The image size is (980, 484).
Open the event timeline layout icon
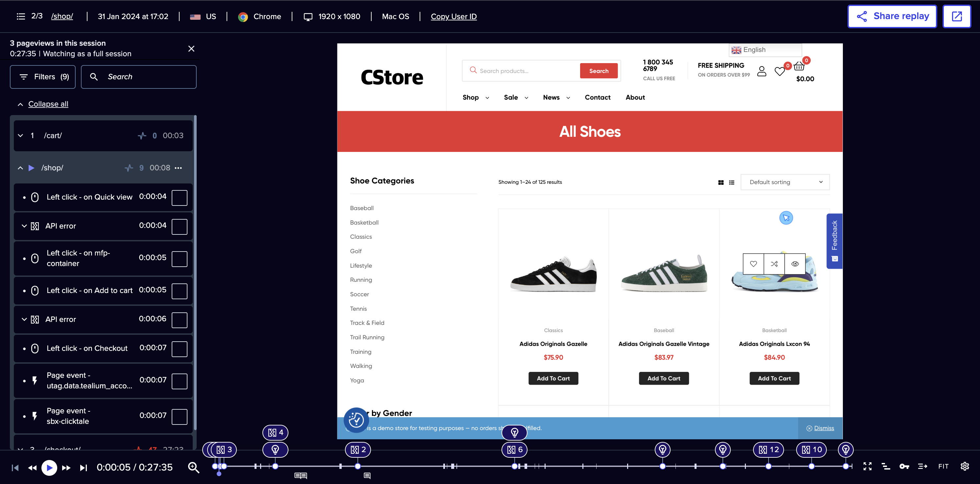pyautogui.click(x=886, y=466)
